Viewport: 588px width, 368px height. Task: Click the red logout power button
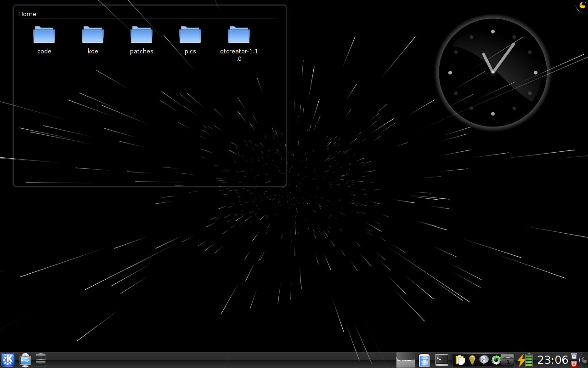point(573,363)
